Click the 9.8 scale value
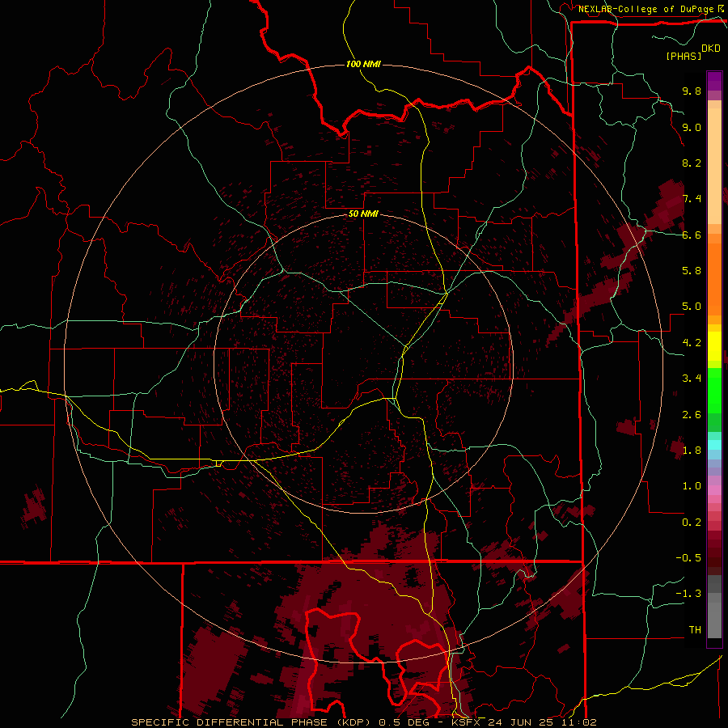 click(692, 91)
